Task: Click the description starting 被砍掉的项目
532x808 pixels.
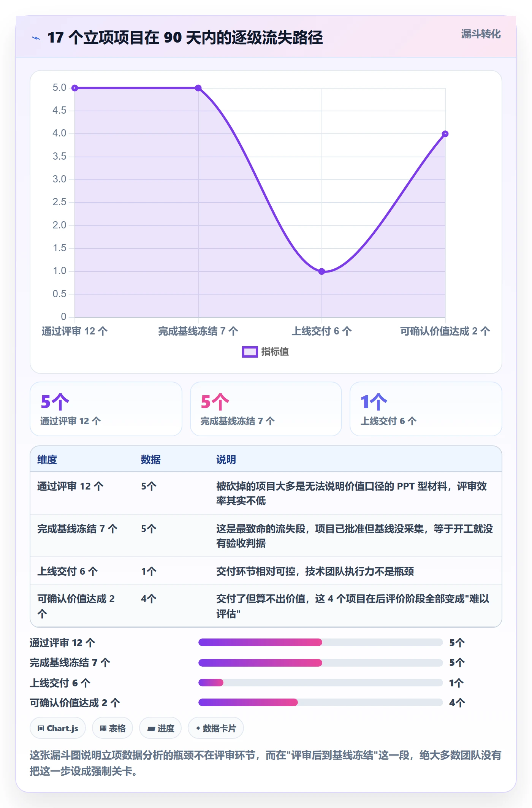Action: tap(351, 493)
